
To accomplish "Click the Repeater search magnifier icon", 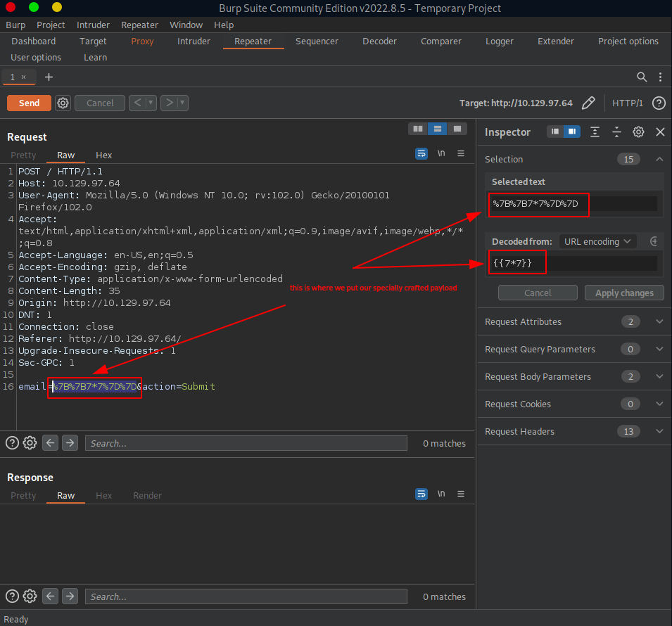I will click(642, 77).
